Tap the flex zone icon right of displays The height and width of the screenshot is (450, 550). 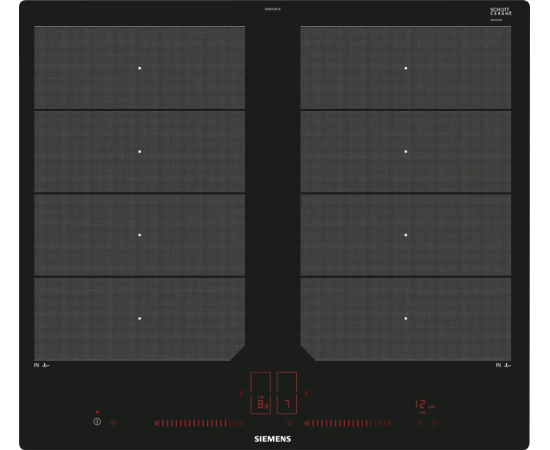306,393
